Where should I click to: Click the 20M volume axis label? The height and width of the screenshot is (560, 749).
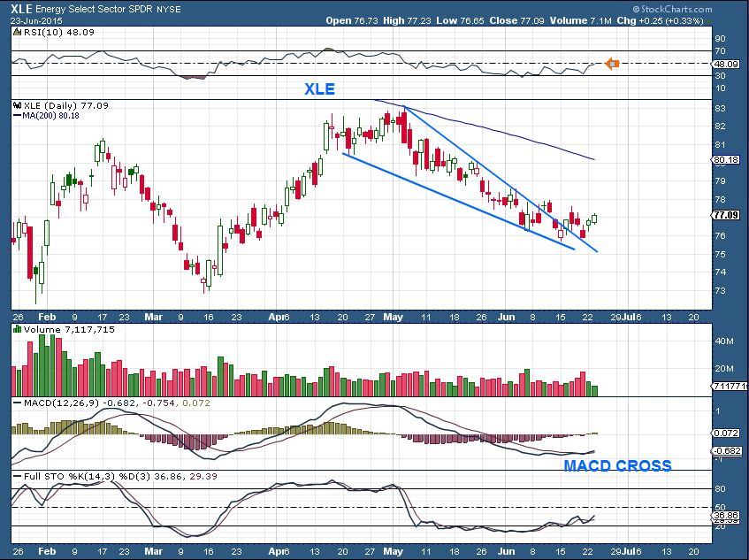724,368
